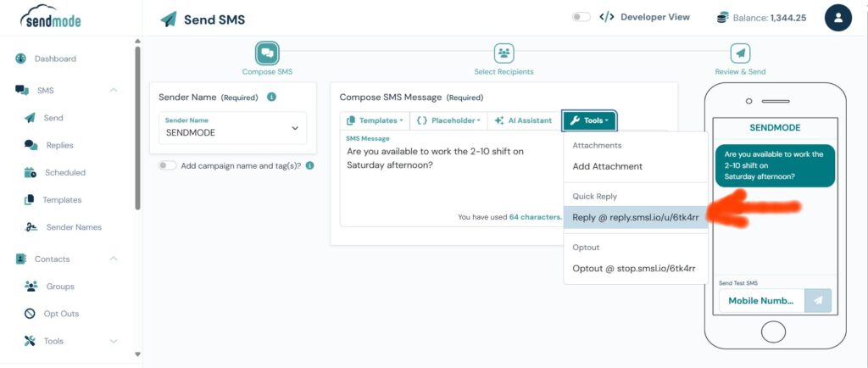Click into the SMS Message text area
Viewport: 868px width, 368px height.
click(x=451, y=178)
